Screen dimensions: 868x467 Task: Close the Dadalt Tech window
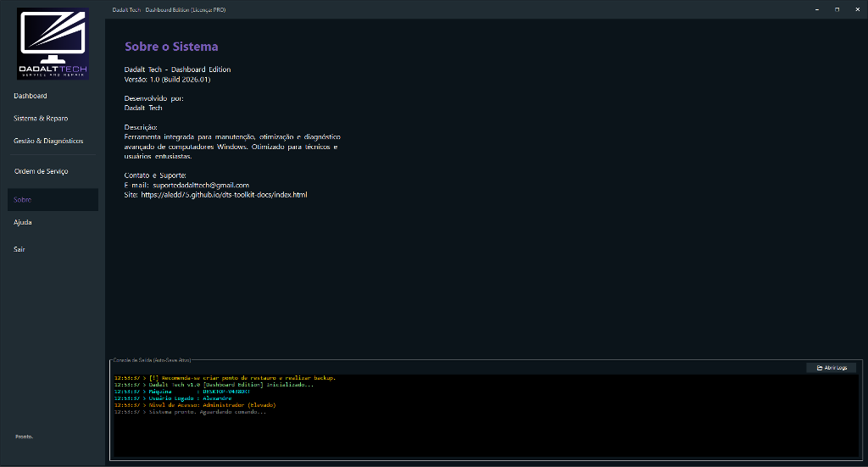pyautogui.click(x=856, y=9)
